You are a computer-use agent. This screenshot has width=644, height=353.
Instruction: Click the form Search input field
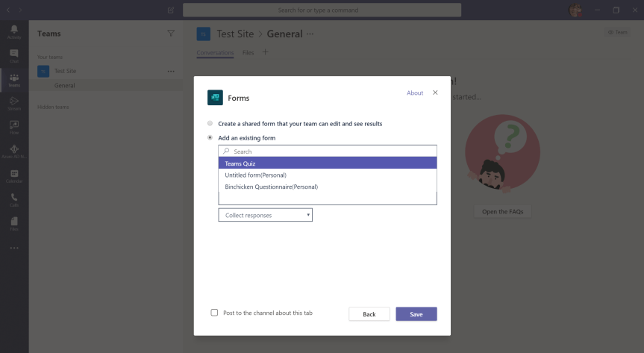coord(328,151)
